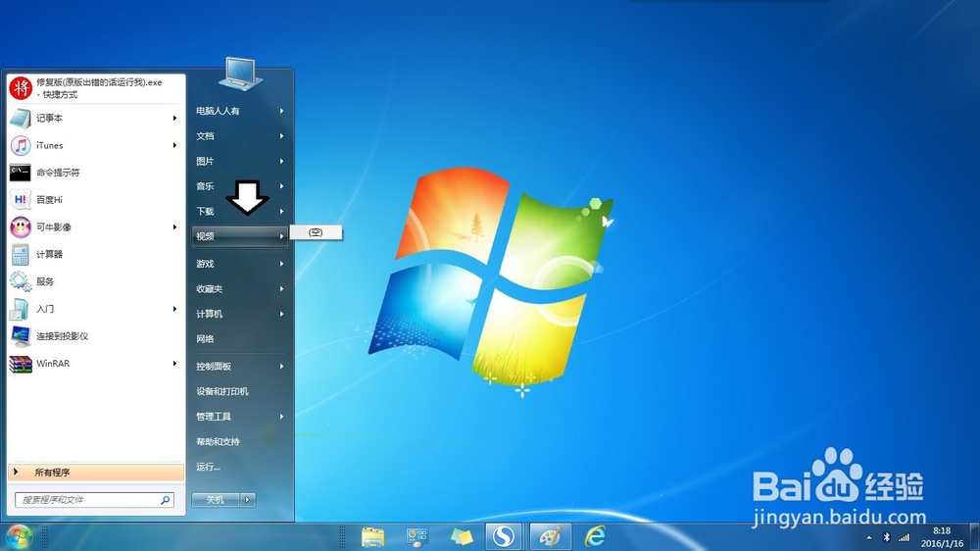This screenshot has width=980, height=551.
Task: Focus the 搜索程序和文件 search field
Action: (x=94, y=500)
